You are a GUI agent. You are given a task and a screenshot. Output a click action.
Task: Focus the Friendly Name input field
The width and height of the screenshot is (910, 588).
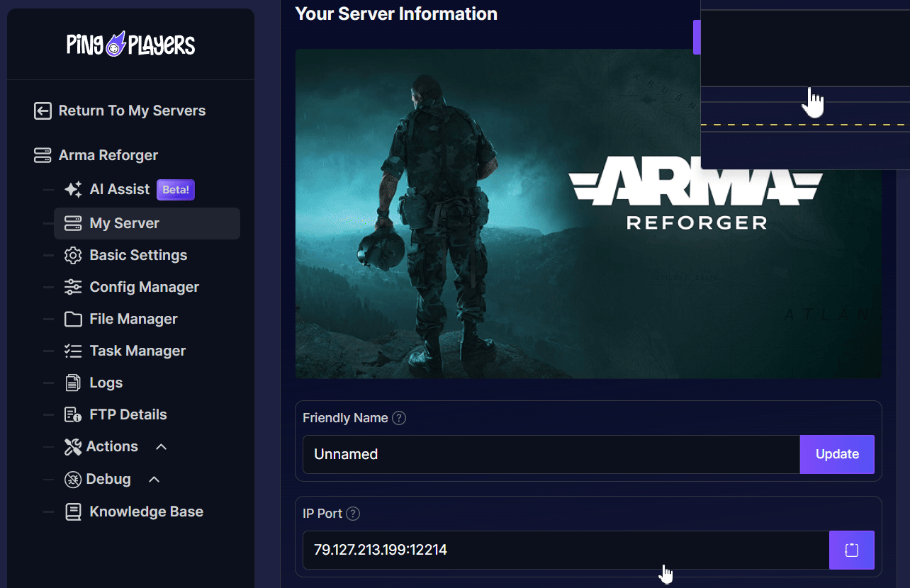point(551,454)
